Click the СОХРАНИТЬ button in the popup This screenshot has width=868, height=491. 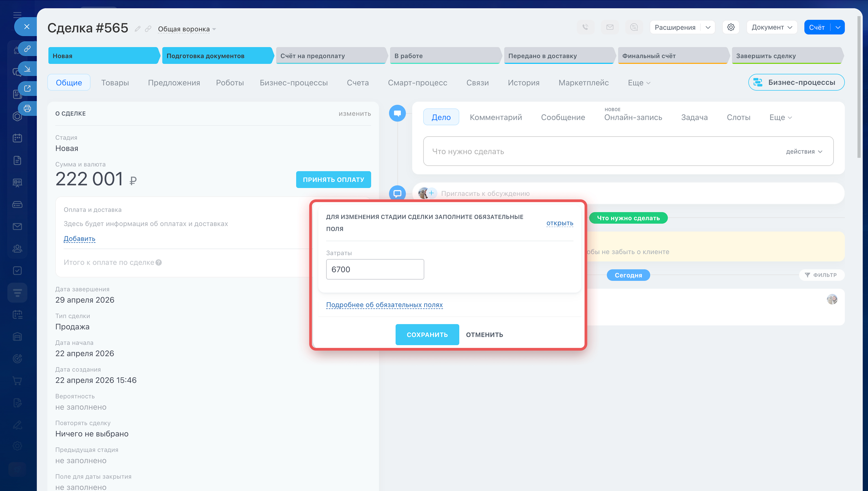pos(427,335)
